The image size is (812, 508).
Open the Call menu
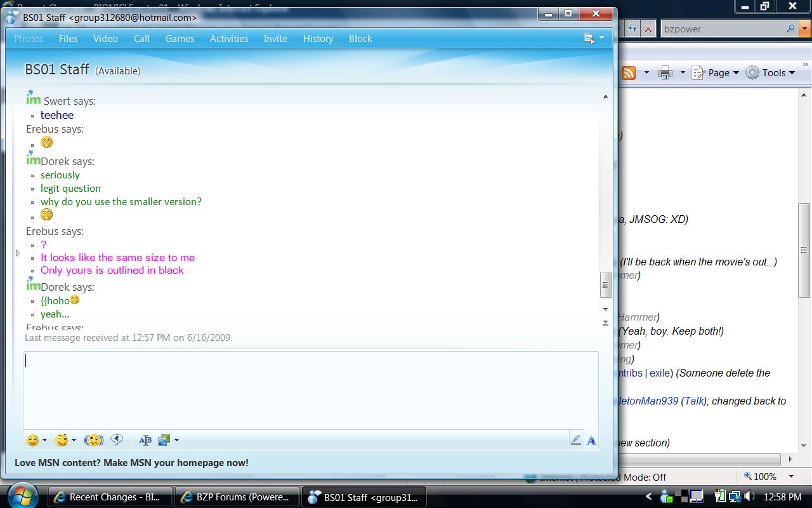[141, 39]
